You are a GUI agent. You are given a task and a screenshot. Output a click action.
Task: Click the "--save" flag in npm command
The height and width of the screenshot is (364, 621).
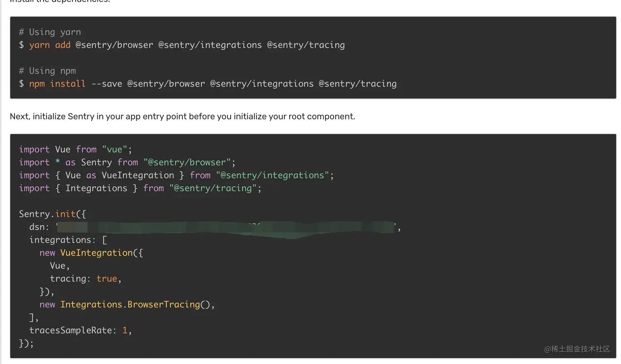coord(106,84)
